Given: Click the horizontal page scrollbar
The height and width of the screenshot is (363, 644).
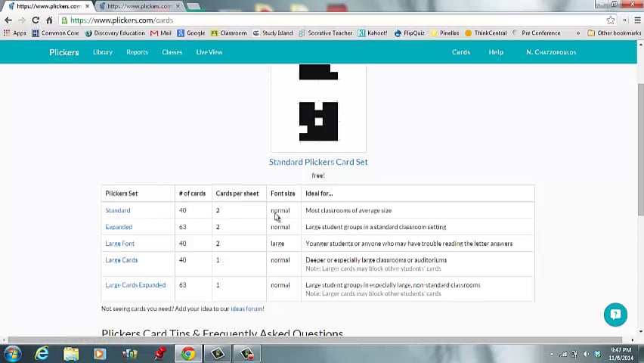Looking at the screenshot, I should click(315, 340).
